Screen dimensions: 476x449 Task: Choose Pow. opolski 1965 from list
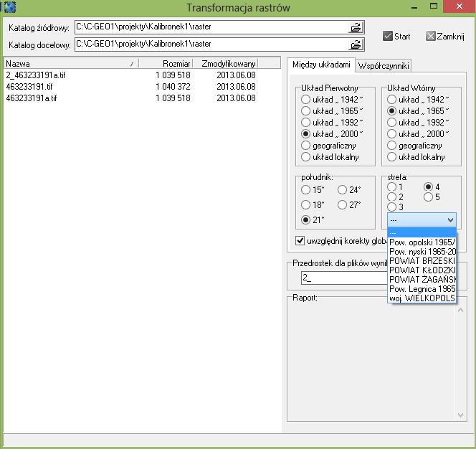point(422,242)
